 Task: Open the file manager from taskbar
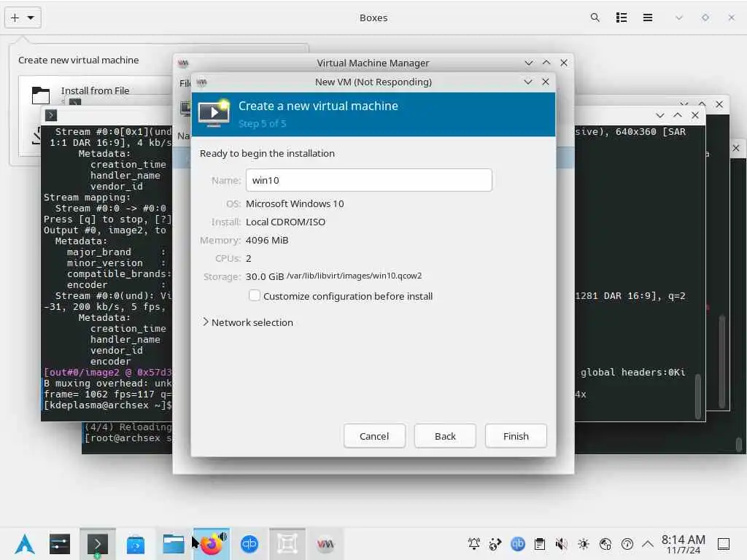(x=174, y=544)
